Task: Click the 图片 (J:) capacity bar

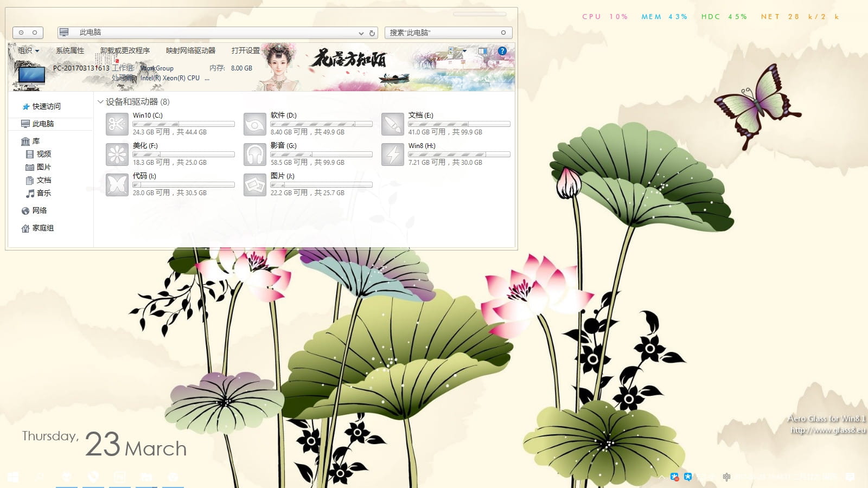Action: (x=321, y=185)
